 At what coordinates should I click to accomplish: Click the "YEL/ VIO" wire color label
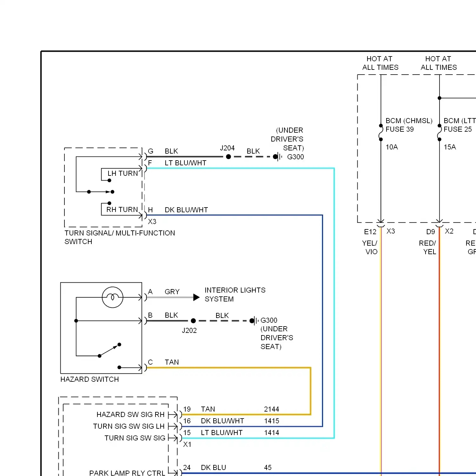click(x=370, y=247)
